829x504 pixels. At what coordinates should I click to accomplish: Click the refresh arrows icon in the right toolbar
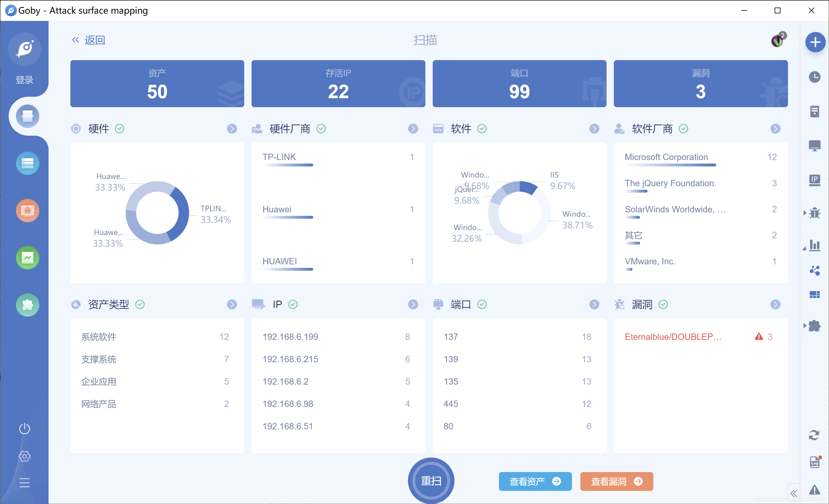(x=814, y=435)
